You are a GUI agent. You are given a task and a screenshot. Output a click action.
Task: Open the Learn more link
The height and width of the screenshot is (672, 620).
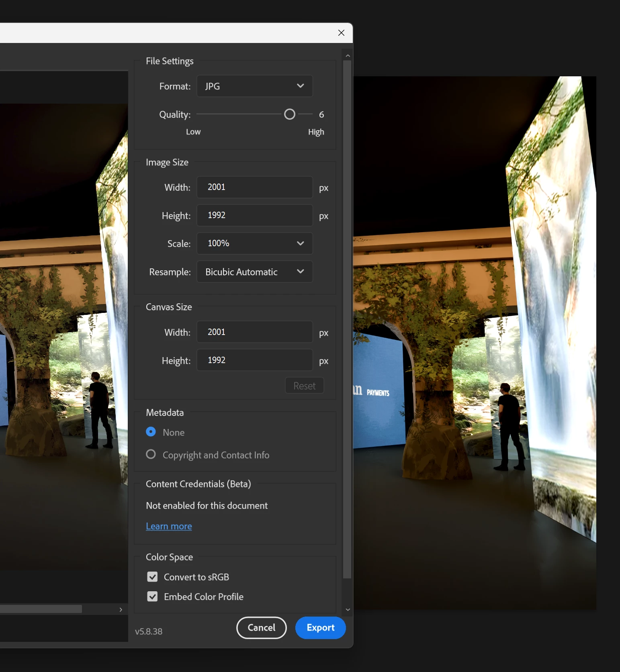(169, 526)
